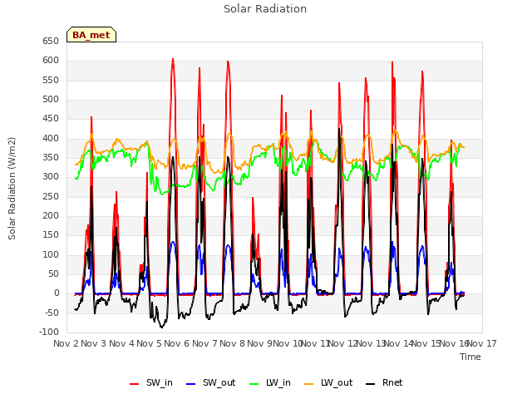Click the Nov 3 x-axis tick label
Image resolution: width=532 pixels, height=399 pixels.
pos(94,343)
